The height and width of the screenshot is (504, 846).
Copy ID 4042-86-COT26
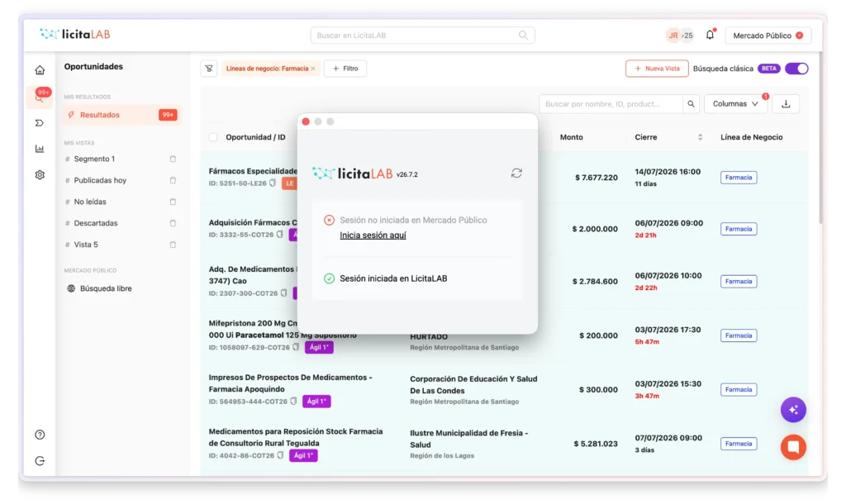pos(281,455)
